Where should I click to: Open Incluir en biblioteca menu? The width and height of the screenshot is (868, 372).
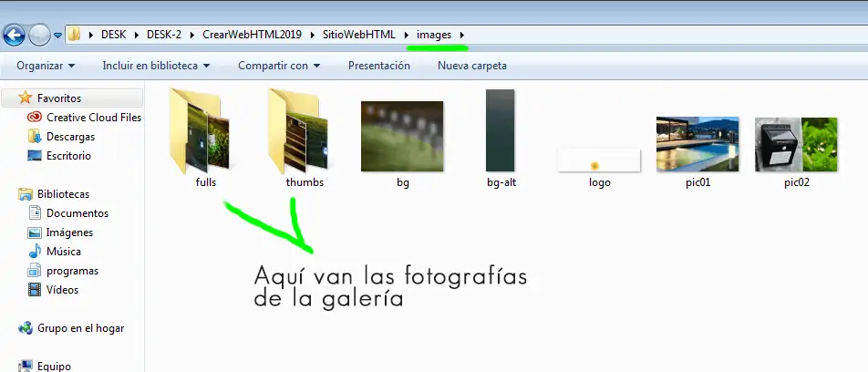pyautogui.click(x=156, y=66)
